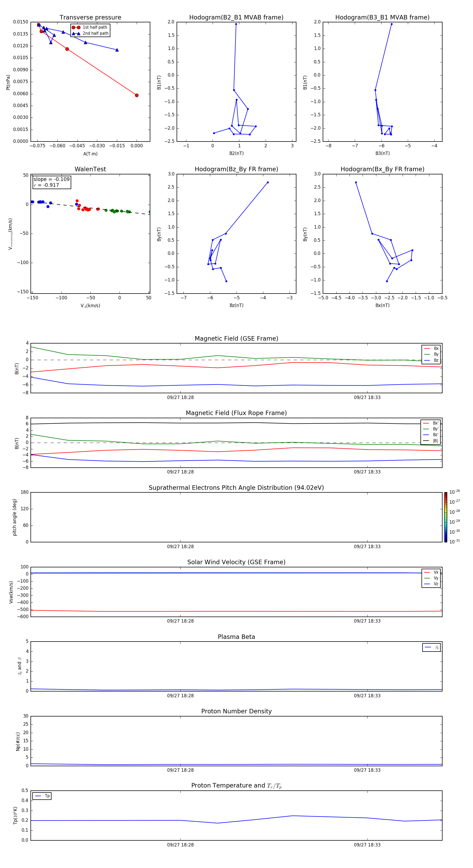Click the "Bx(nT)" x-axis label
Image resolution: width=473 pixels, height=868 pixels.
[x=382, y=305]
